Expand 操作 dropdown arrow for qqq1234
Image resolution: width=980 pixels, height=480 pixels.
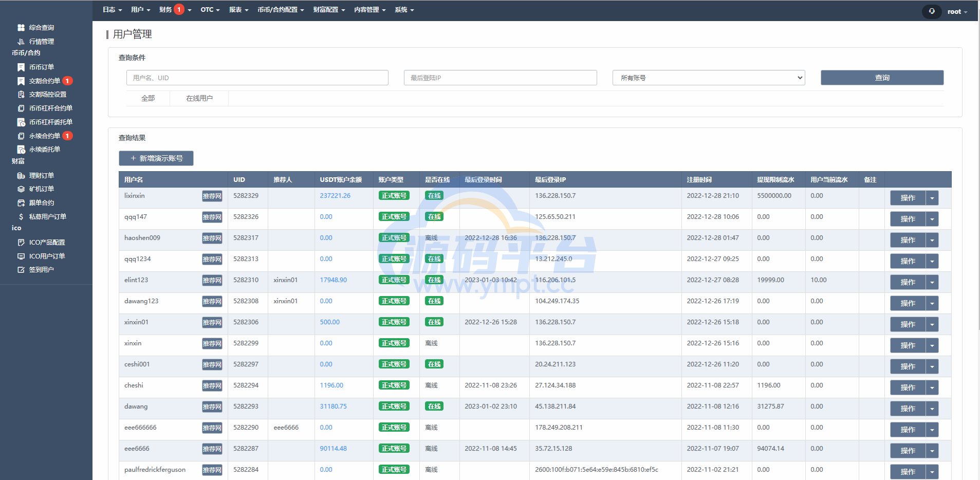pyautogui.click(x=932, y=261)
